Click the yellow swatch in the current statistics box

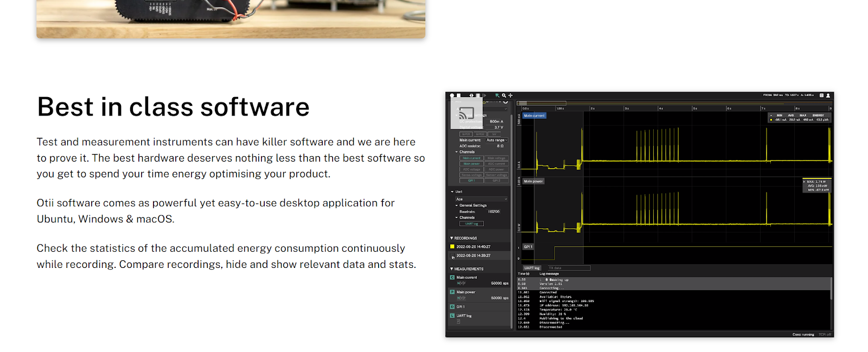[771, 120]
